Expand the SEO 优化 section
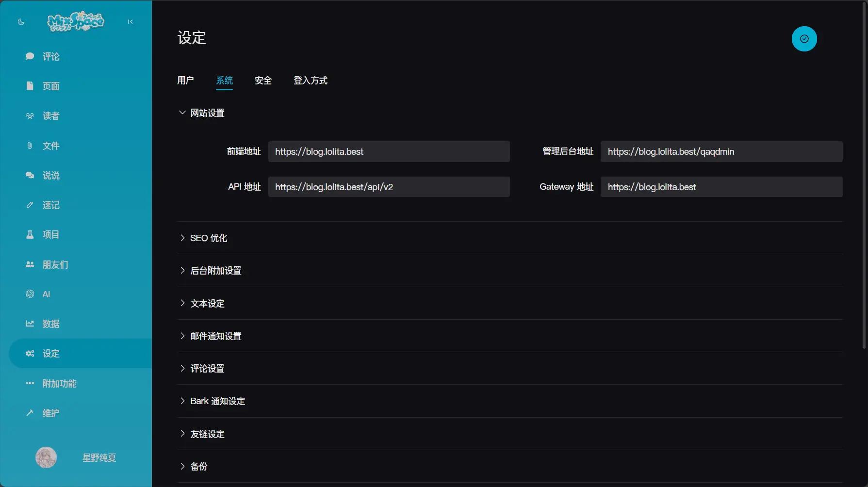Screen dimensions: 868x487 (208, 238)
